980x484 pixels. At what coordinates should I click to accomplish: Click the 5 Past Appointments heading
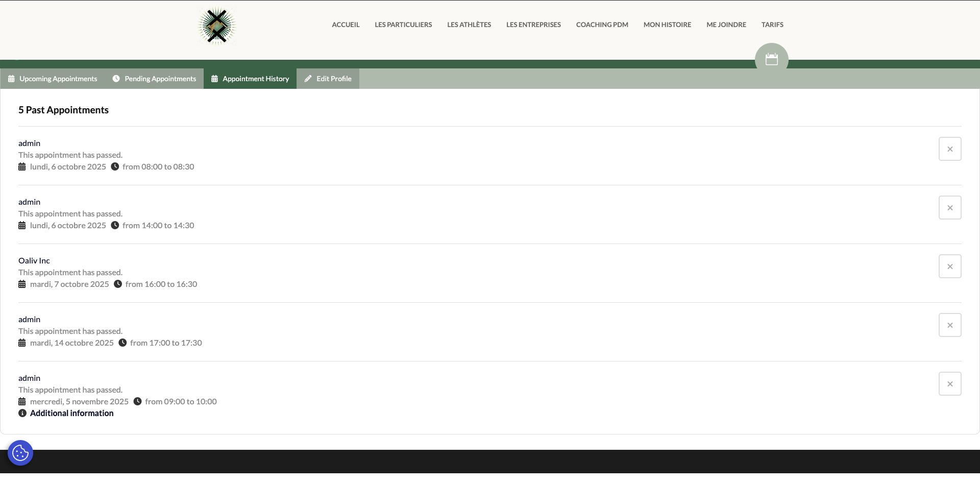(63, 110)
